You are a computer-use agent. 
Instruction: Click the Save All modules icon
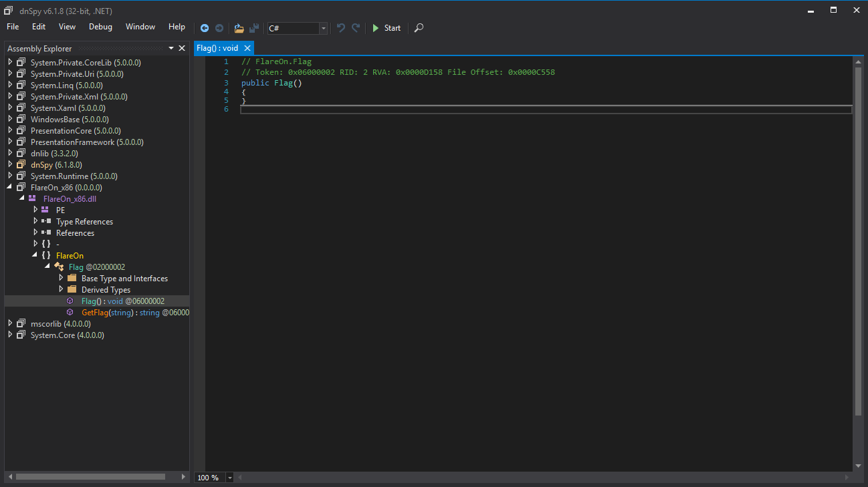pos(254,28)
